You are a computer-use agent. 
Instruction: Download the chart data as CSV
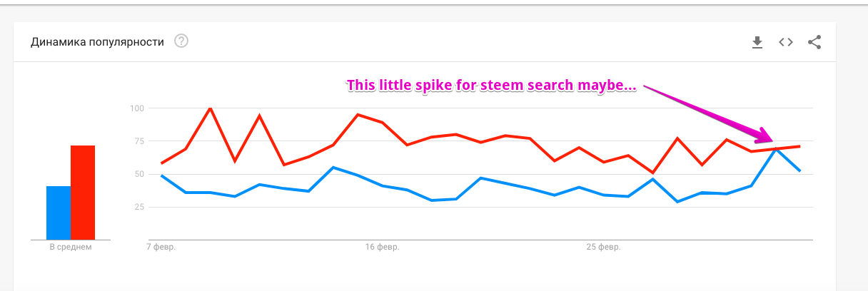tap(757, 42)
